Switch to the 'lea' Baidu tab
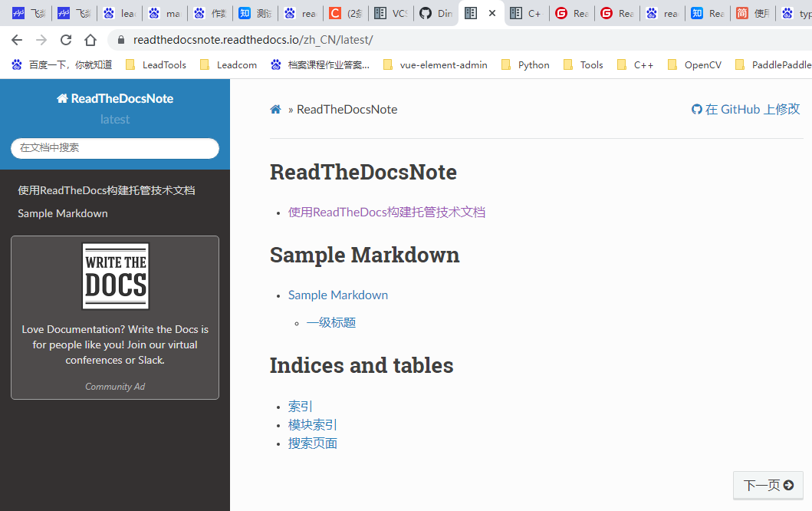The height and width of the screenshot is (511, 812). pos(120,13)
